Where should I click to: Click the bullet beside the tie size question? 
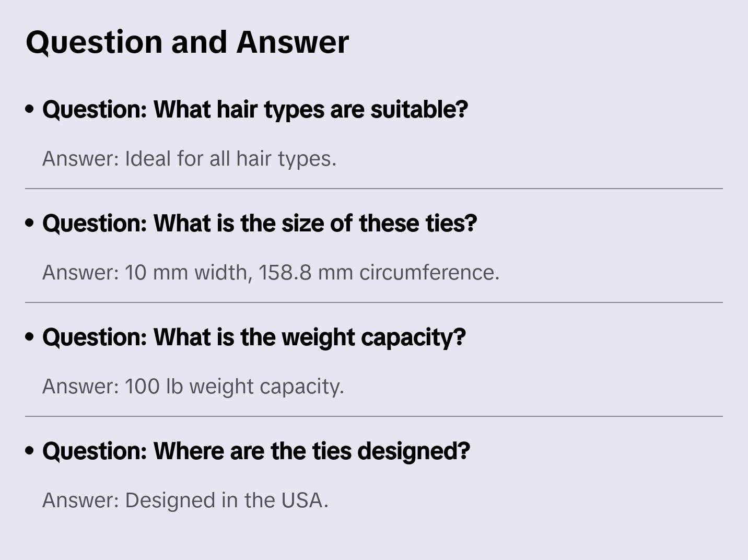30,224
